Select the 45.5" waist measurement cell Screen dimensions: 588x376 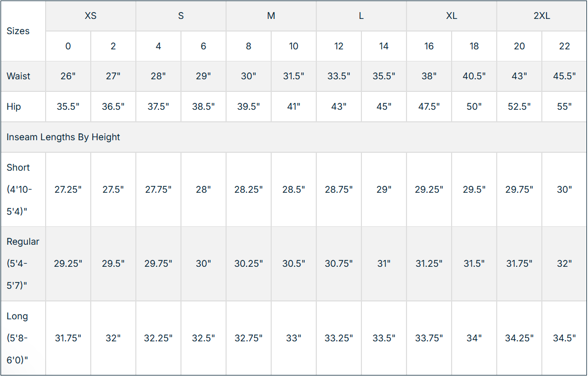pyautogui.click(x=564, y=76)
